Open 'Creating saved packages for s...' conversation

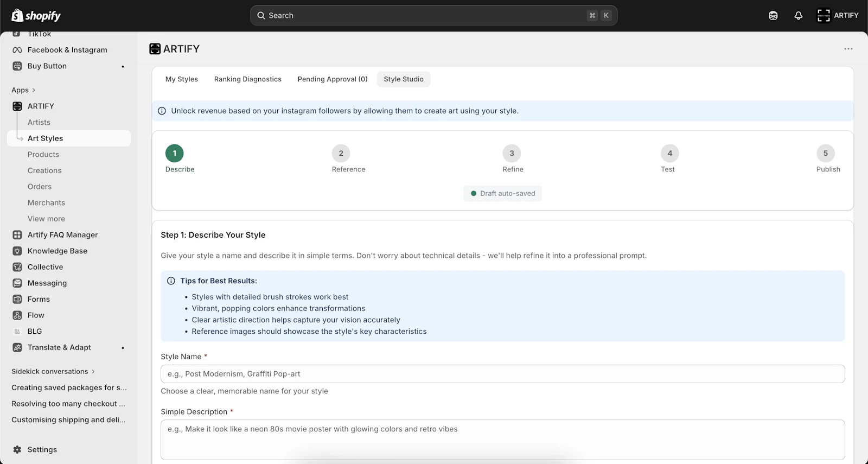click(69, 388)
